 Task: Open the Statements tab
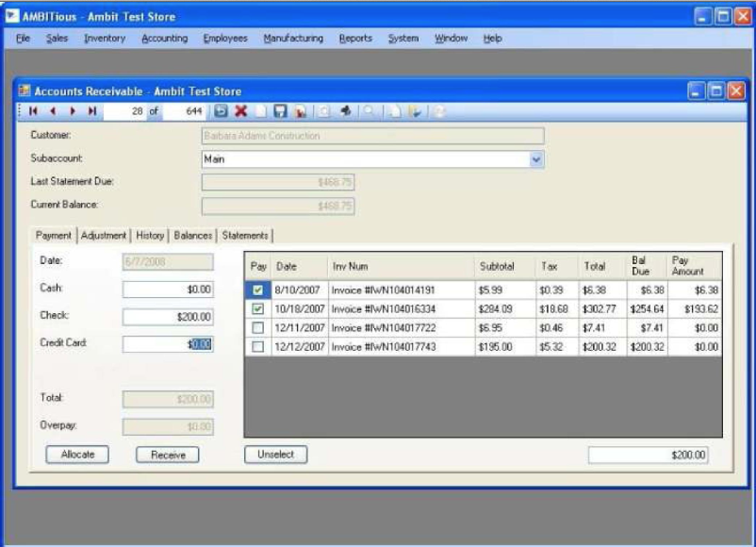pos(245,236)
